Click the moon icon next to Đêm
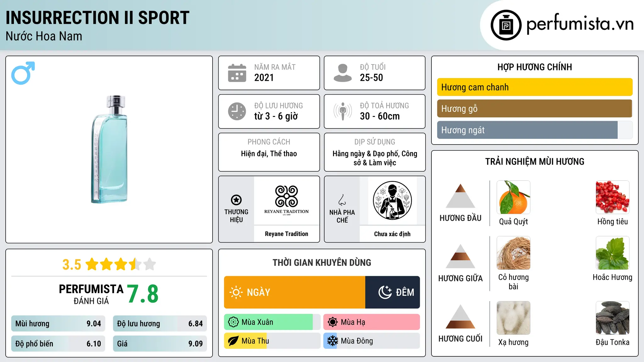This screenshot has width=644, height=362. pyautogui.click(x=385, y=292)
